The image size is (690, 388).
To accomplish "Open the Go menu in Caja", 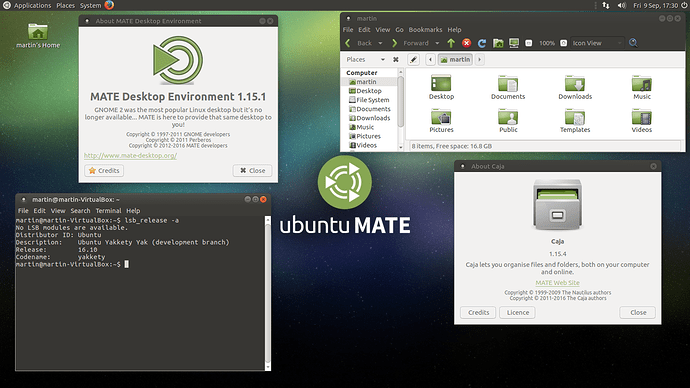I will [x=399, y=30].
